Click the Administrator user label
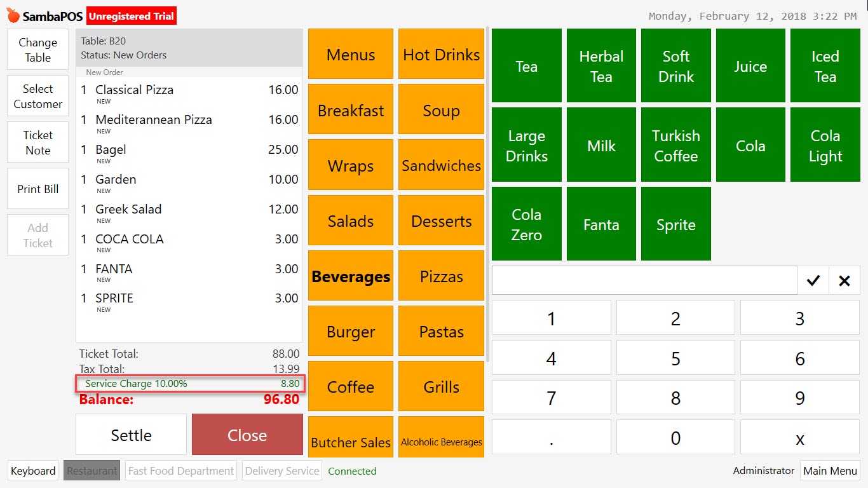Viewport: 868px width, 488px height. [x=763, y=471]
